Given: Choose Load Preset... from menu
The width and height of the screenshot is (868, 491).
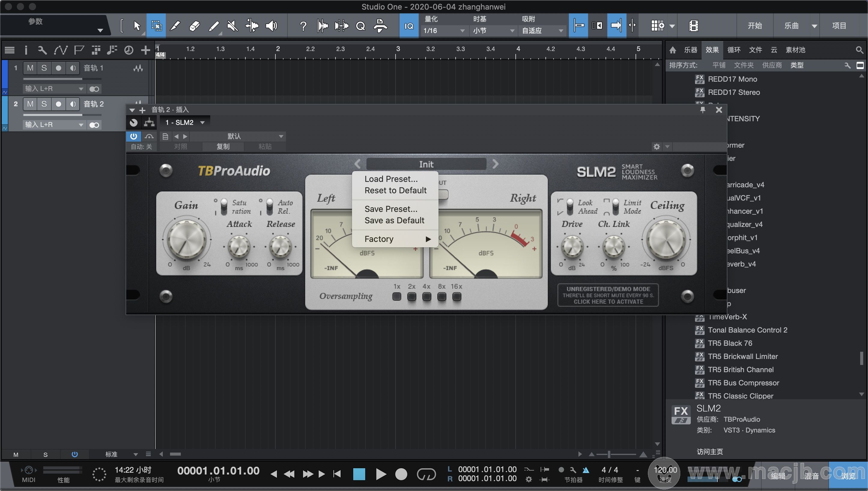Looking at the screenshot, I should (391, 179).
